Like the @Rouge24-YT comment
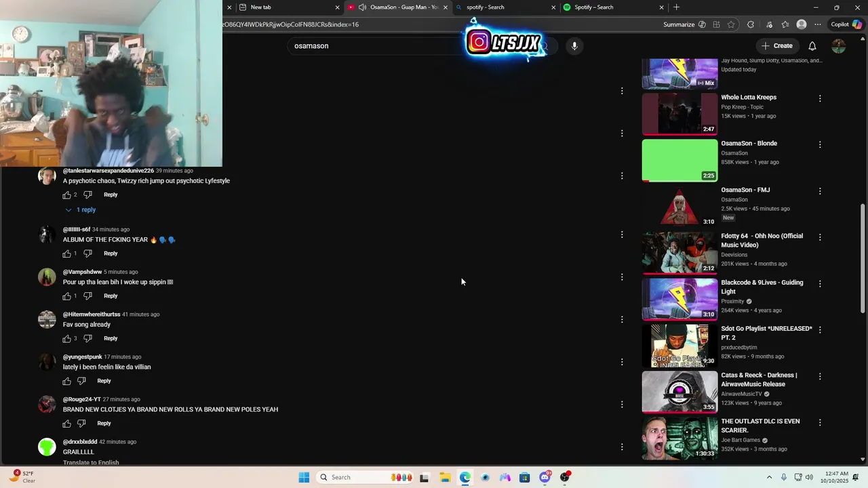Image resolution: width=868 pixels, height=488 pixels. tap(66, 424)
